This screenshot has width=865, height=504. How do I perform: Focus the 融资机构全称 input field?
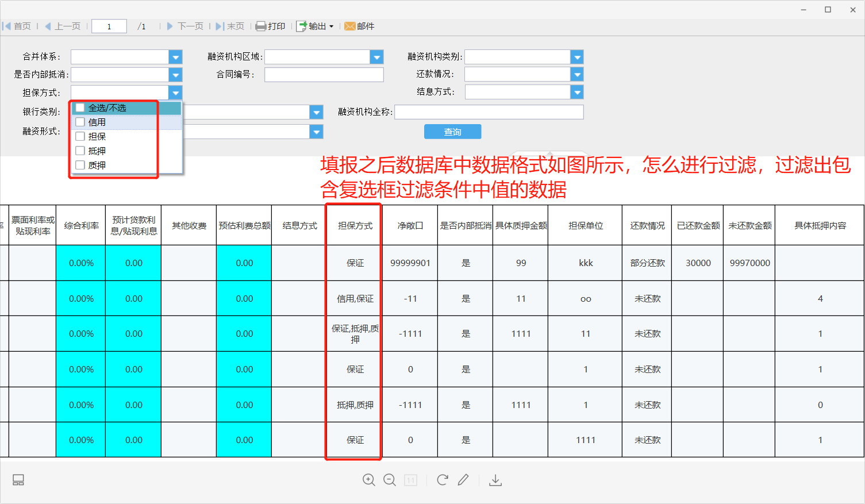click(489, 112)
